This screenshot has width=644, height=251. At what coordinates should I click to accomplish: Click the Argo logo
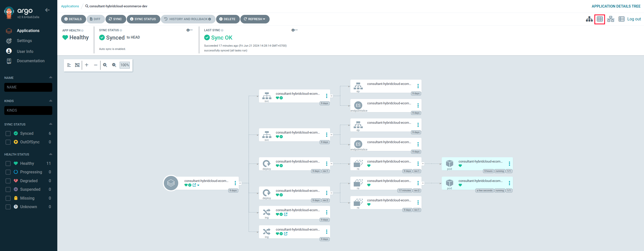[9, 13]
